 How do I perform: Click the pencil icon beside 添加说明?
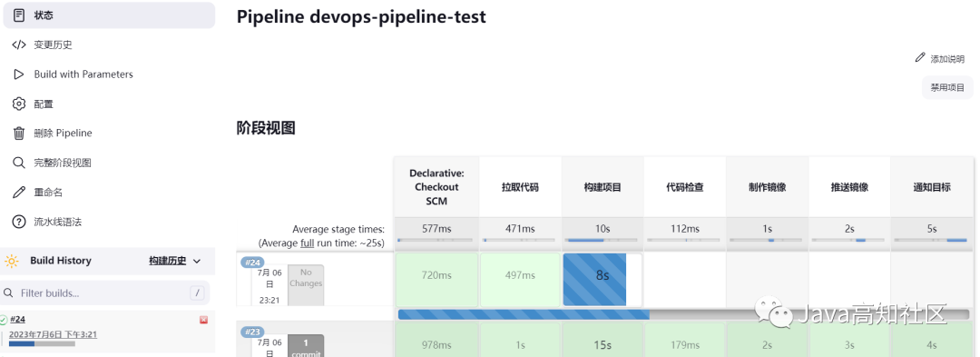coord(919,57)
